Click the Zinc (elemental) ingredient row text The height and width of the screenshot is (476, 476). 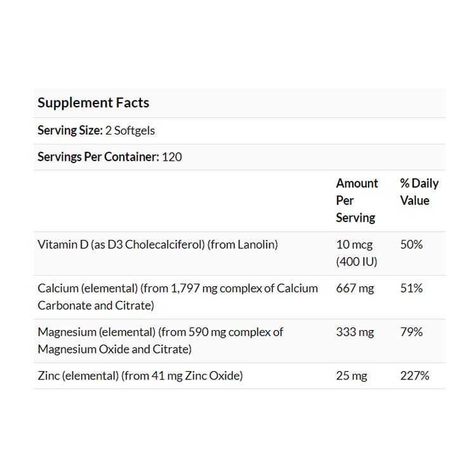click(x=140, y=376)
